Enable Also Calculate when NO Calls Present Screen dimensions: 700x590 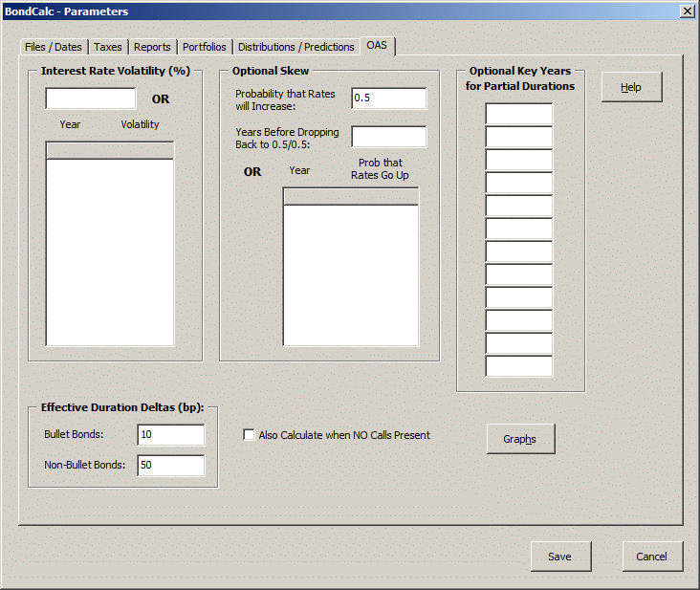coord(250,435)
